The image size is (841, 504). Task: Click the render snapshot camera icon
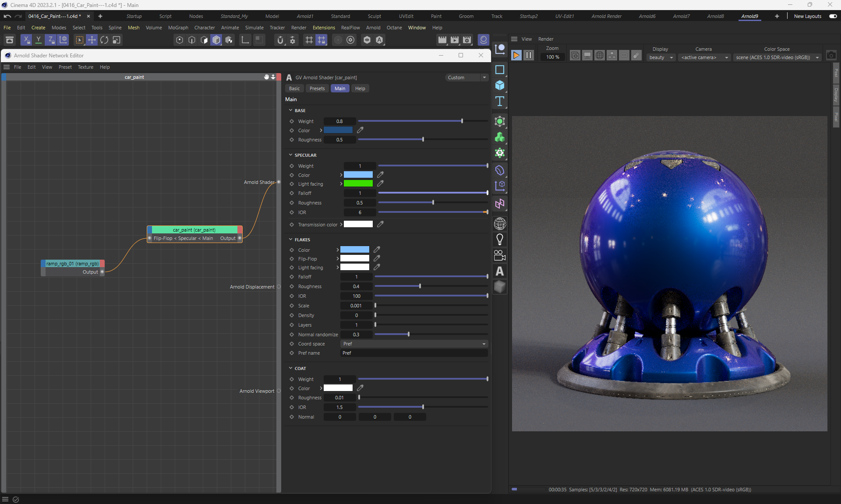point(831,56)
